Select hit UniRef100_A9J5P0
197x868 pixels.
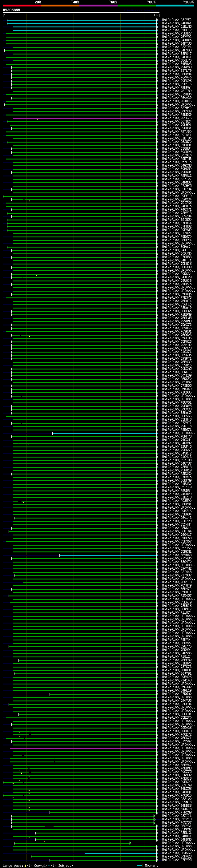point(177,501)
